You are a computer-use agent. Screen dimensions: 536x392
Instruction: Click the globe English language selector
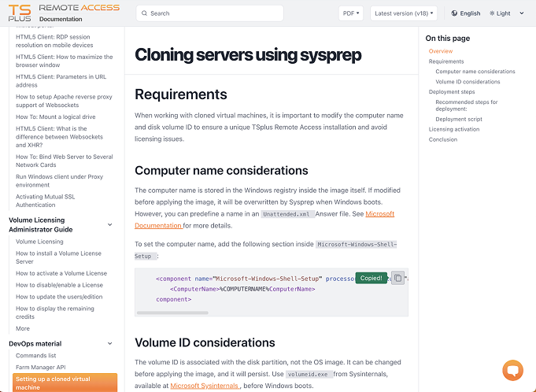point(466,13)
